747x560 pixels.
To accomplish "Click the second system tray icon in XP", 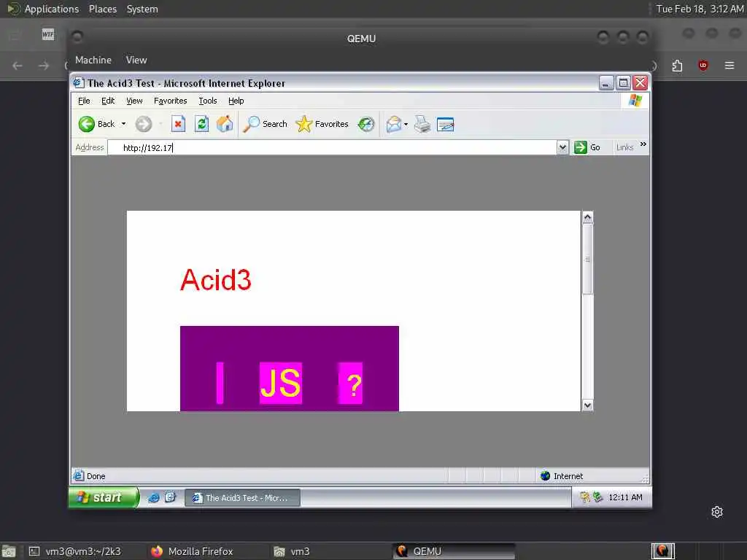I will [x=597, y=497].
